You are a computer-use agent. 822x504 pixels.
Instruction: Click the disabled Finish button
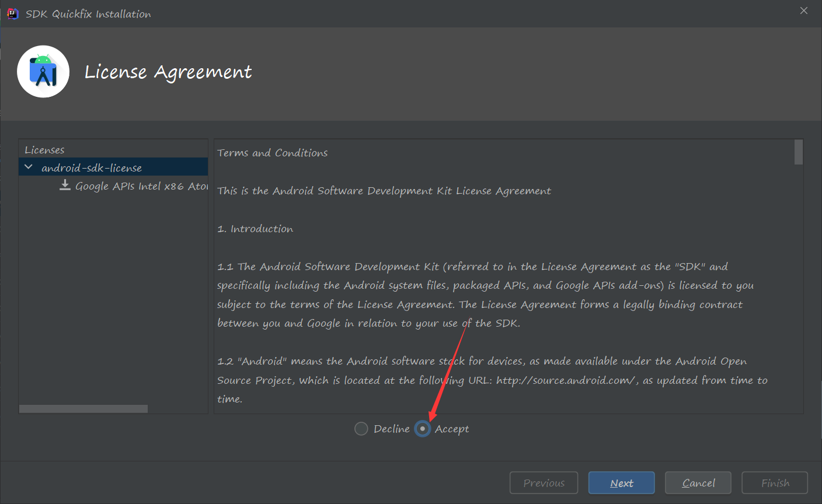(x=775, y=483)
